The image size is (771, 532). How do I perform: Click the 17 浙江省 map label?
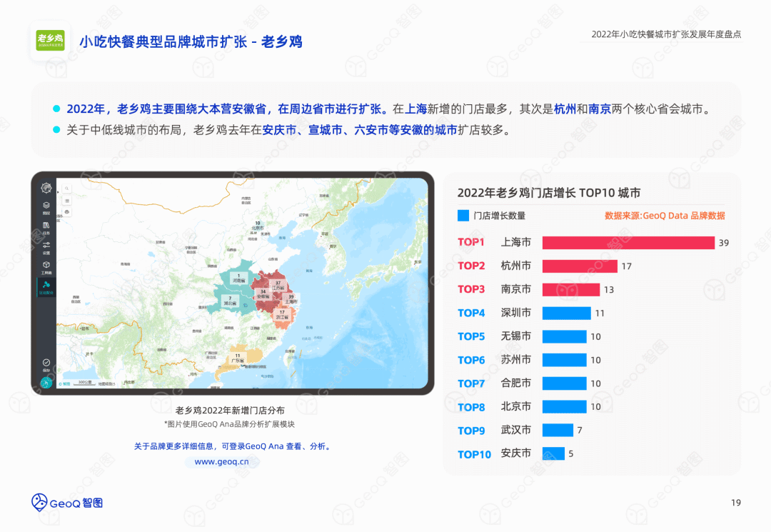pos(282,315)
